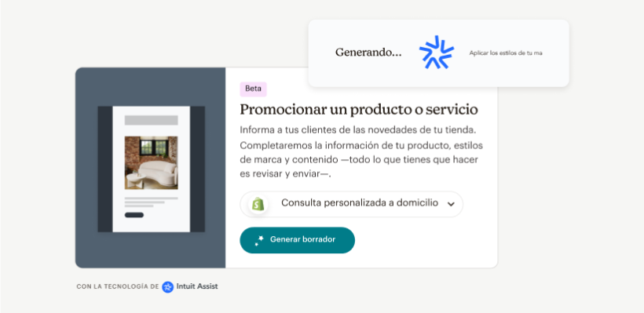This screenshot has width=644, height=313.
Task: Click the dark button placeholder in email preview
Action: pos(134,215)
